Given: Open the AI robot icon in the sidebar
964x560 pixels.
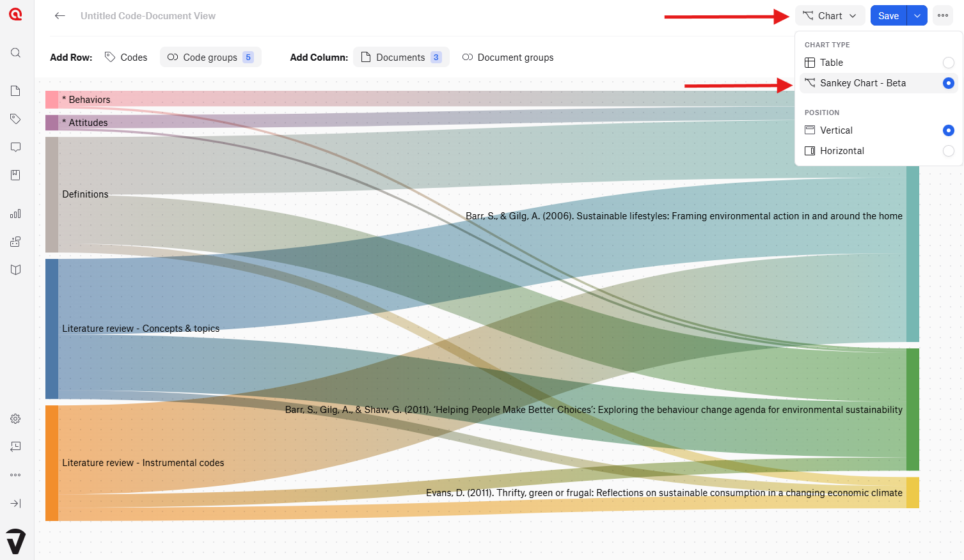Looking at the screenshot, I should point(16,242).
